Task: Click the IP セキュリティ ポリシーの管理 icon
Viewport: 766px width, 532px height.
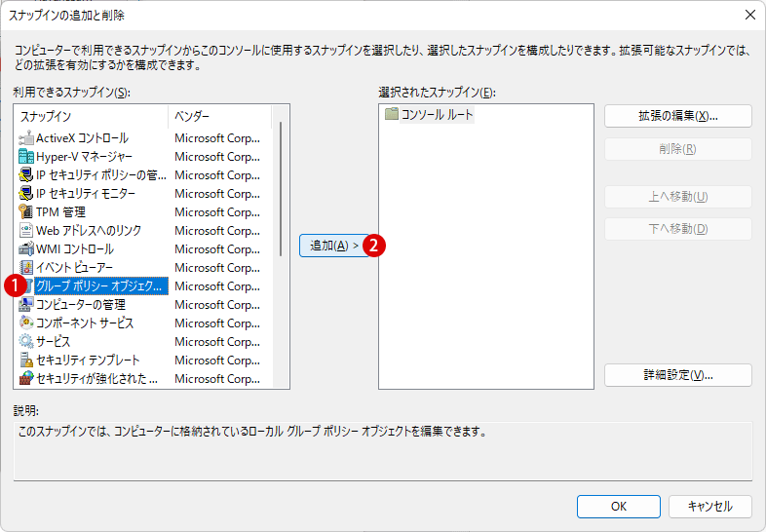Action: pyautogui.click(x=26, y=175)
